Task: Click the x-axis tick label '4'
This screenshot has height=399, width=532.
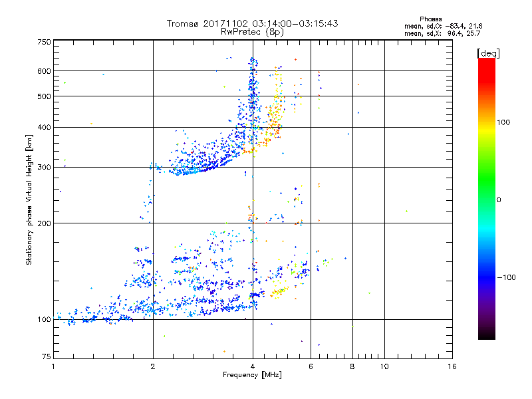Action: click(x=253, y=366)
